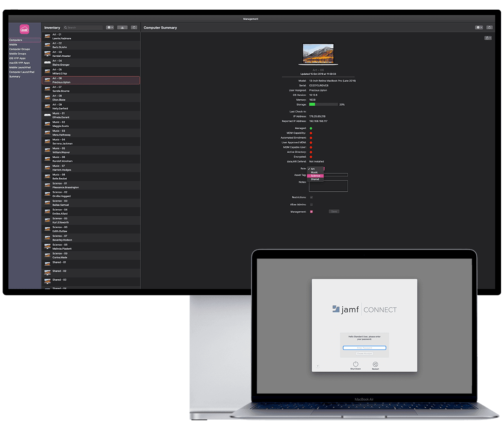
Task: Click the Save button
Action: (x=334, y=211)
